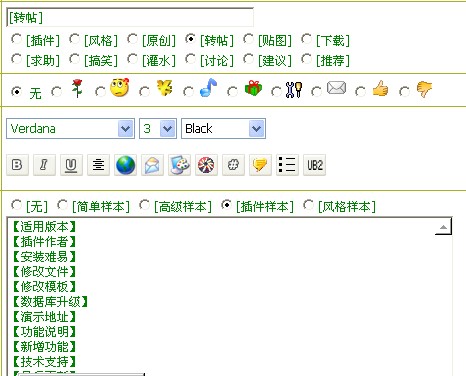Click the 【修改模板】 line in editor
The image size is (466, 376).
[x=44, y=287]
